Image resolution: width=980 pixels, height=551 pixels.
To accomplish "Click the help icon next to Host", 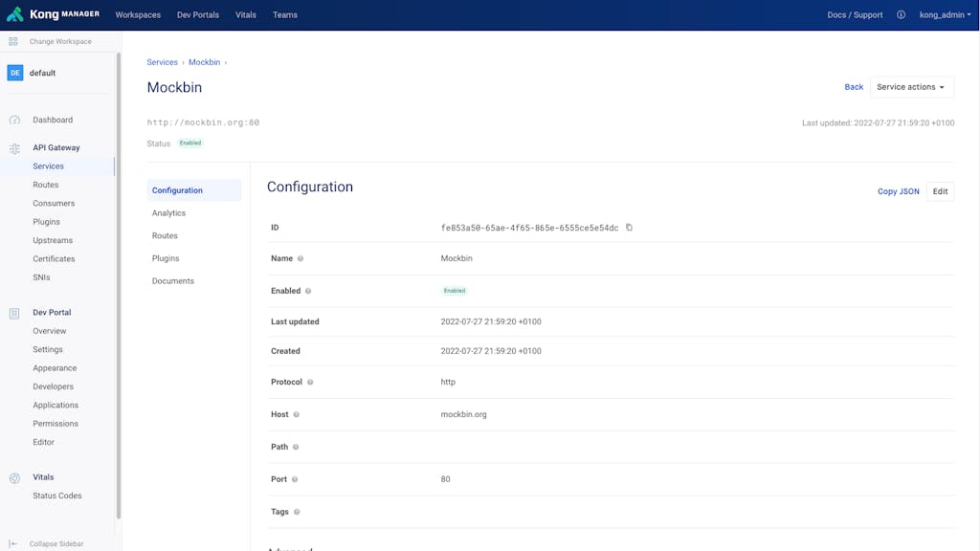I will [297, 415].
